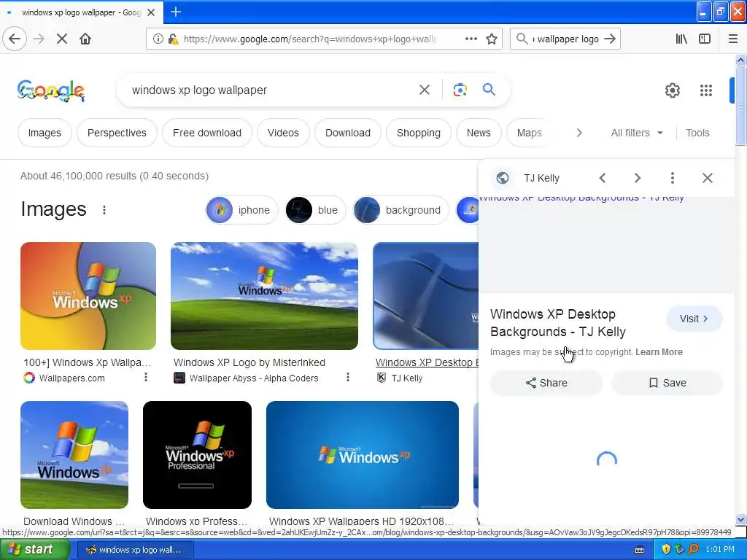This screenshot has height=560, width=747.
Task: Click the security shield tray icon
Action: tap(666, 550)
